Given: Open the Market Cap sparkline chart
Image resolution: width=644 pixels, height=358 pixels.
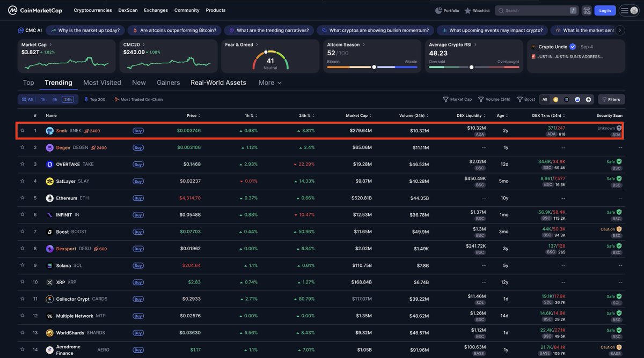Looking at the screenshot, I should click(66, 63).
